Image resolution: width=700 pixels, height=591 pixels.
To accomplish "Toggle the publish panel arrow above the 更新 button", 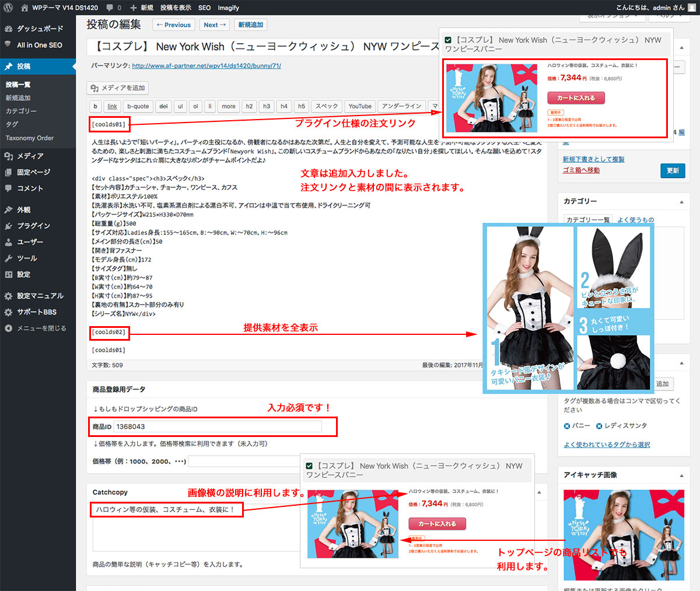I will (x=681, y=48).
